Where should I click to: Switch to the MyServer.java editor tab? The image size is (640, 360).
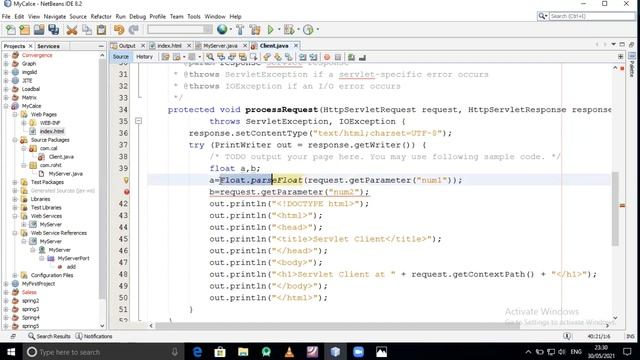coord(220,46)
